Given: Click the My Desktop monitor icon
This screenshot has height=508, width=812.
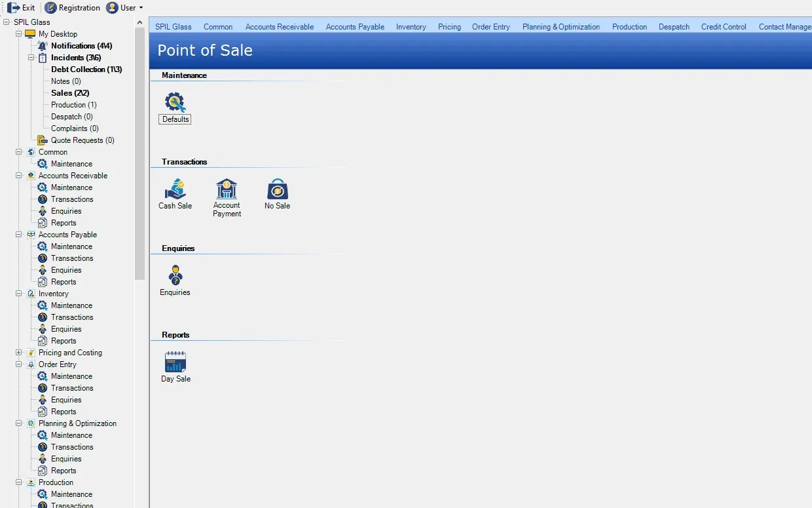Looking at the screenshot, I should coord(30,34).
